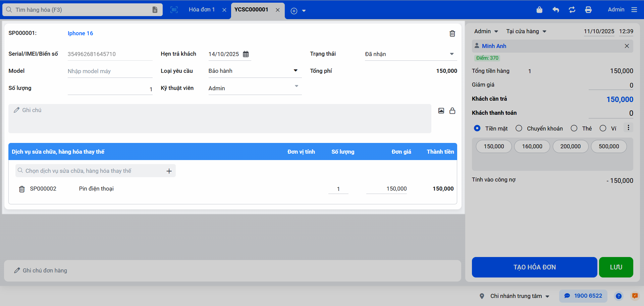This screenshot has width=644, height=306.
Task: Click the Số lượng quantity field
Action: pos(110,89)
